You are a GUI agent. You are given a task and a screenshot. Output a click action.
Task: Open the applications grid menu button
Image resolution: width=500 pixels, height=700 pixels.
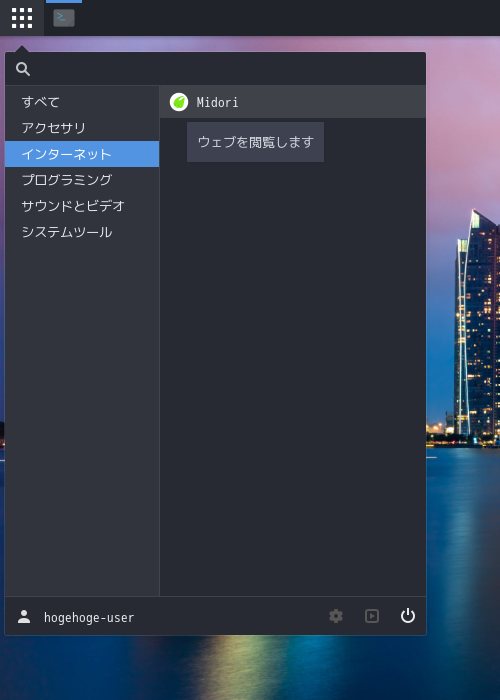tap(22, 18)
